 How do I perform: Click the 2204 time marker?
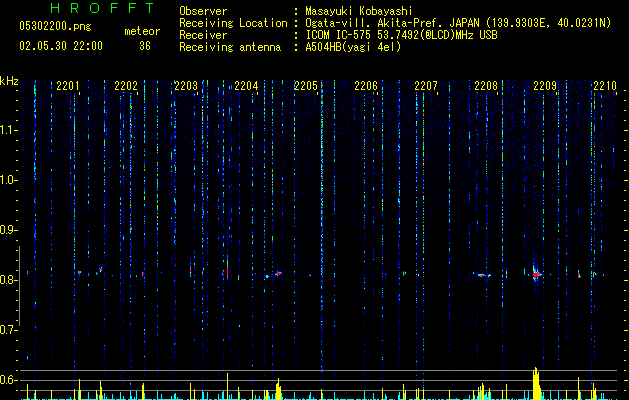click(x=246, y=86)
